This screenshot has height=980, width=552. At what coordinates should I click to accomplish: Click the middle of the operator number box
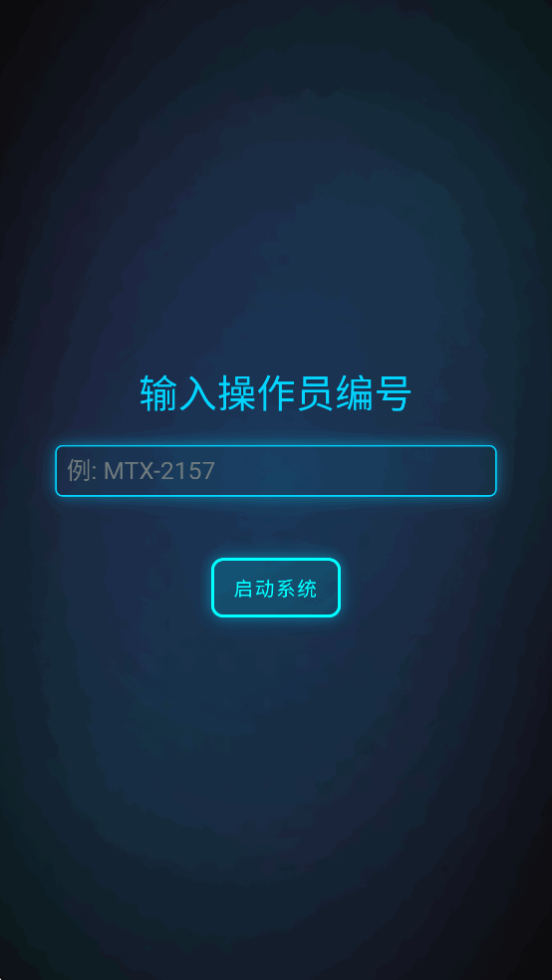point(276,471)
